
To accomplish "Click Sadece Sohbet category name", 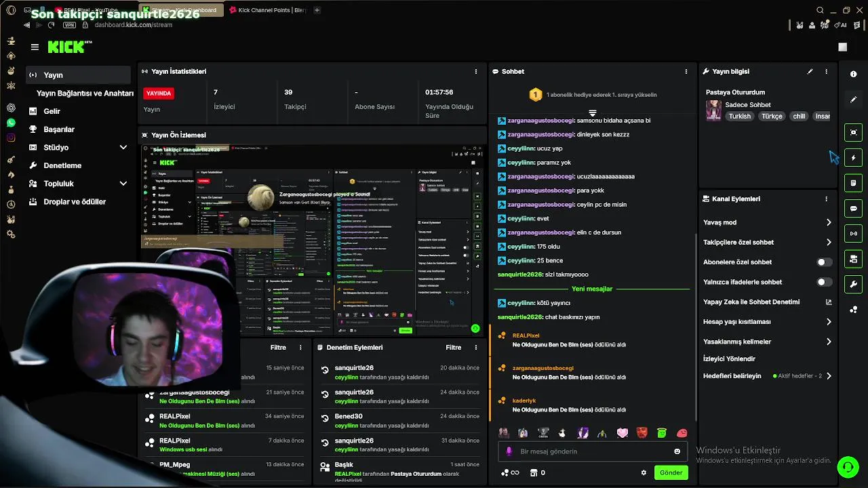I will tap(748, 105).
